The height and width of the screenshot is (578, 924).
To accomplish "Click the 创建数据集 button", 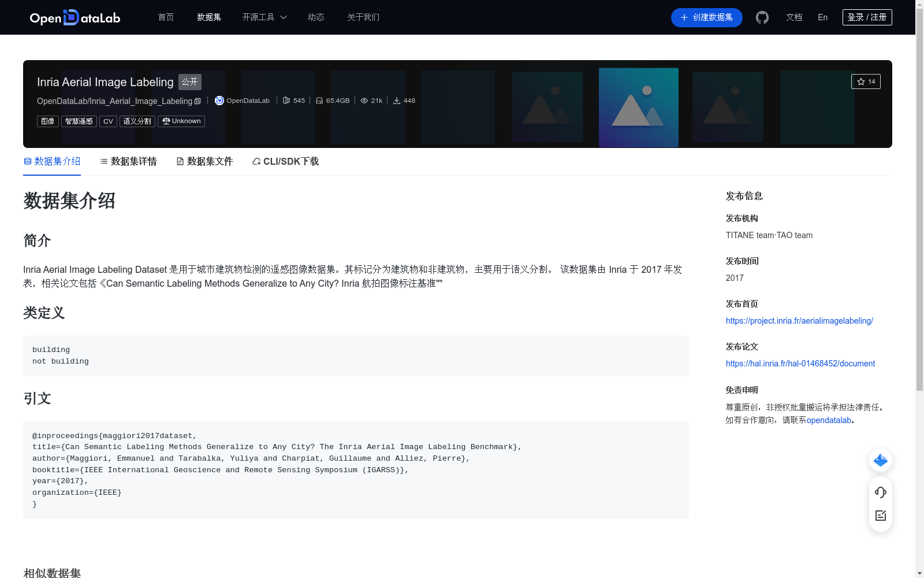I will pos(706,17).
